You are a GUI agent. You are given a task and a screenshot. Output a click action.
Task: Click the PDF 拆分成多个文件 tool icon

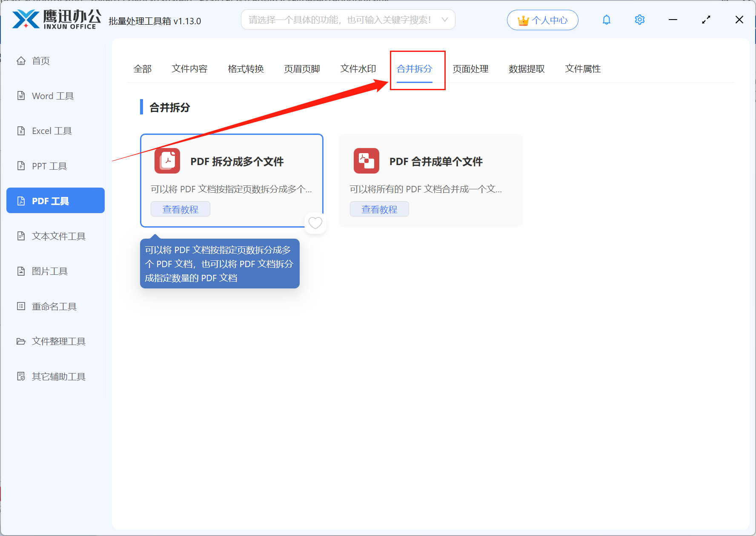pyautogui.click(x=167, y=161)
